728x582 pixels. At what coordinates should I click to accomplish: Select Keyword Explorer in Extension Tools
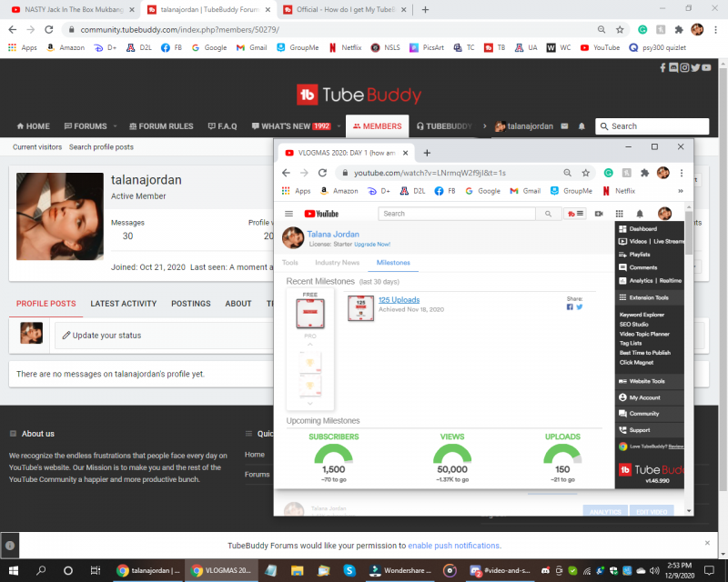tap(644, 315)
